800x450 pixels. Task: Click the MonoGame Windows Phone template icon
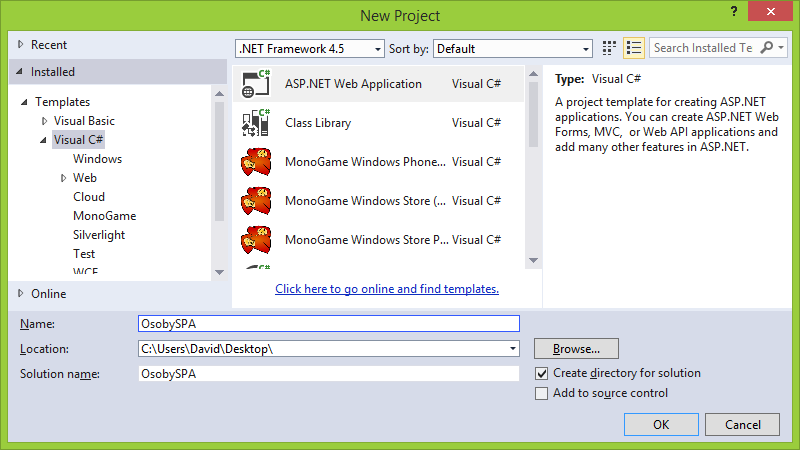point(256,162)
